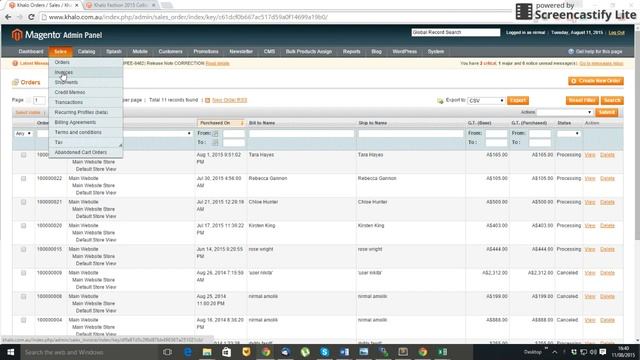
Task: Click the Bill to Name filter field
Action: click(302, 133)
